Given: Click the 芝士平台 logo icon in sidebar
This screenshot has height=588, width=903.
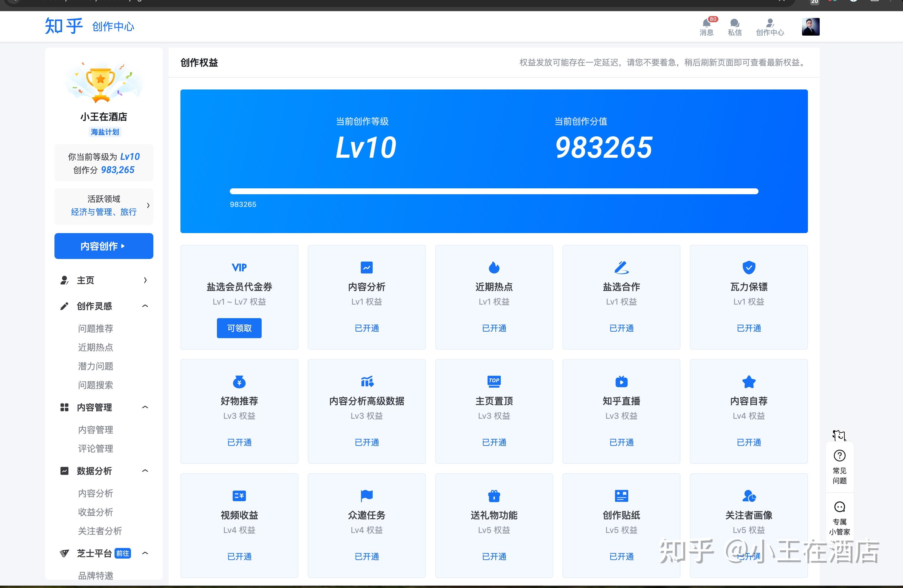Looking at the screenshot, I should coord(64,554).
